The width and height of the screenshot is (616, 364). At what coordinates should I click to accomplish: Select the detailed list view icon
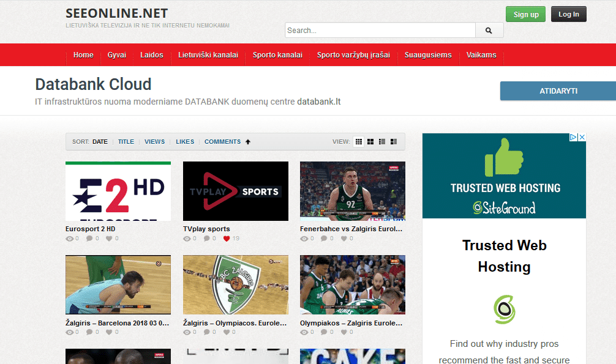click(394, 142)
